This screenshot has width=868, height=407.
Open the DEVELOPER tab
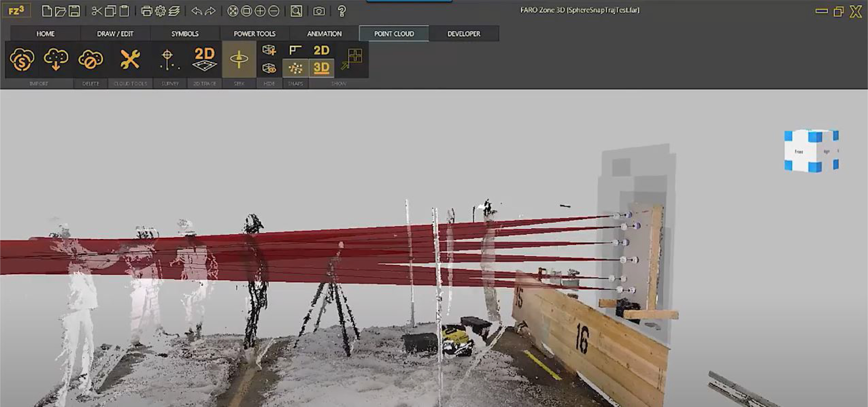click(464, 34)
